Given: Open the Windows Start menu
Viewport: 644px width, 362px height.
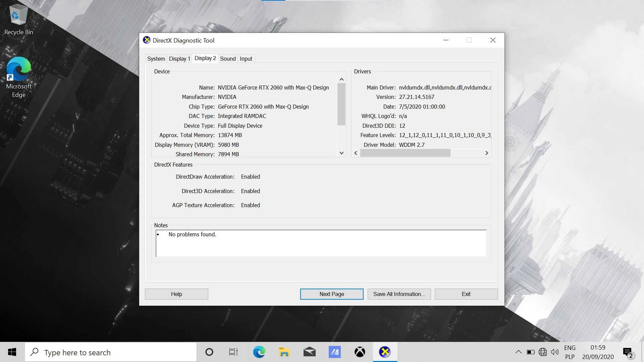Looking at the screenshot, I should 12,352.
